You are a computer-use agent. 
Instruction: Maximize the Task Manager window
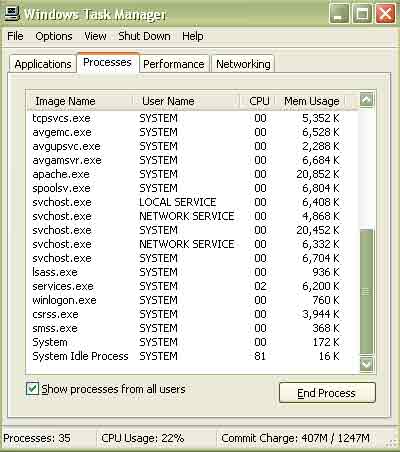(x=362, y=13)
